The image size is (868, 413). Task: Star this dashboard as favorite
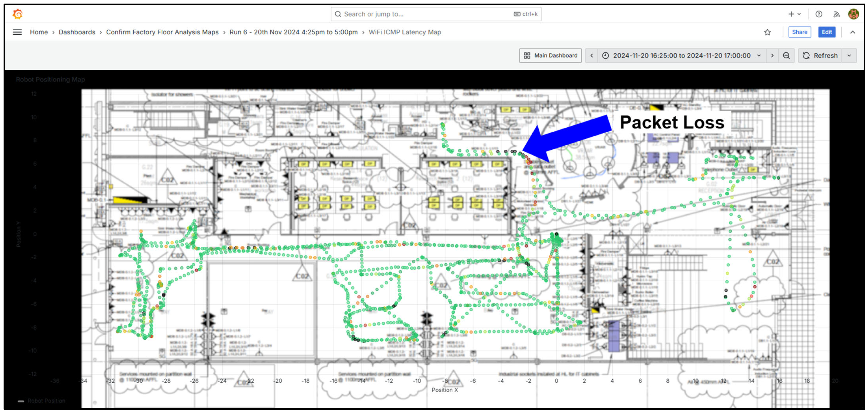pos(767,32)
